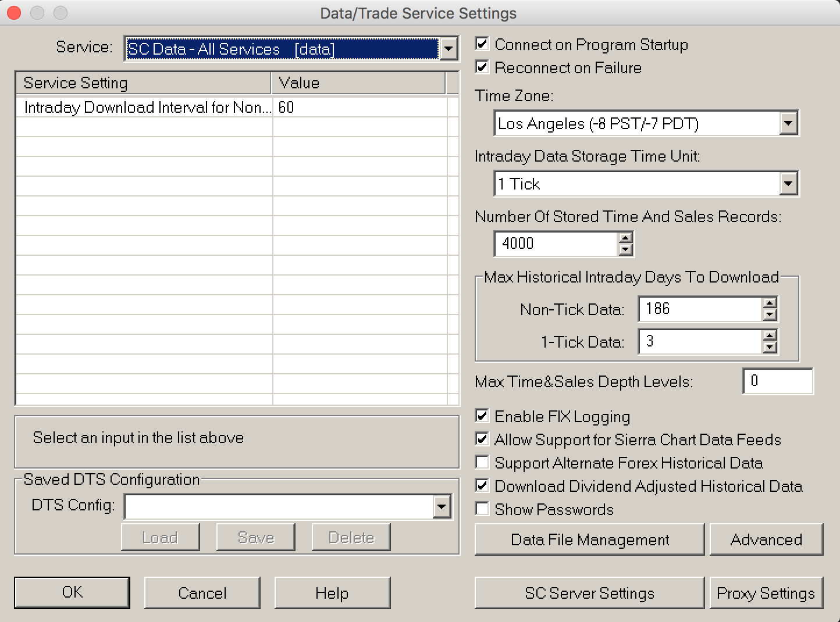
Task: Click the Delete DTS configuration button
Action: [x=351, y=537]
